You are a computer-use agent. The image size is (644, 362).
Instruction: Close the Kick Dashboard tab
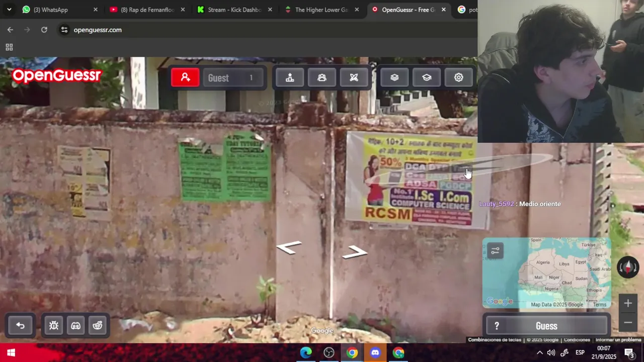(270, 10)
